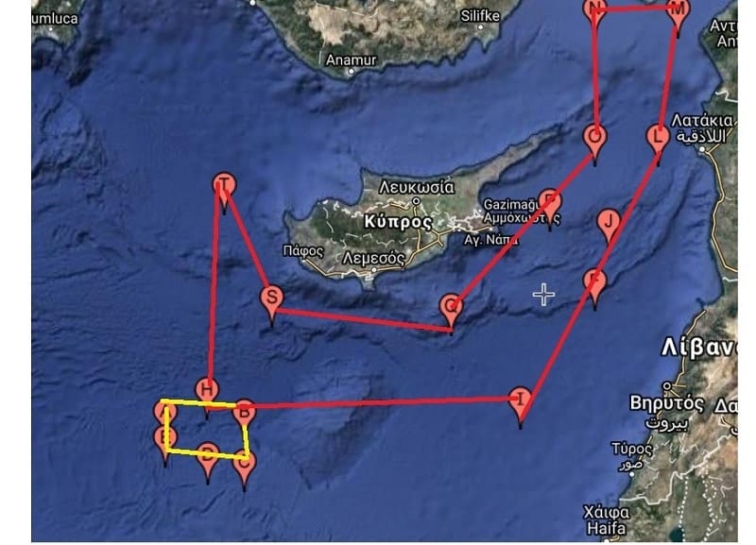
Task: Select the Πάφος city label
Action: [x=303, y=250]
